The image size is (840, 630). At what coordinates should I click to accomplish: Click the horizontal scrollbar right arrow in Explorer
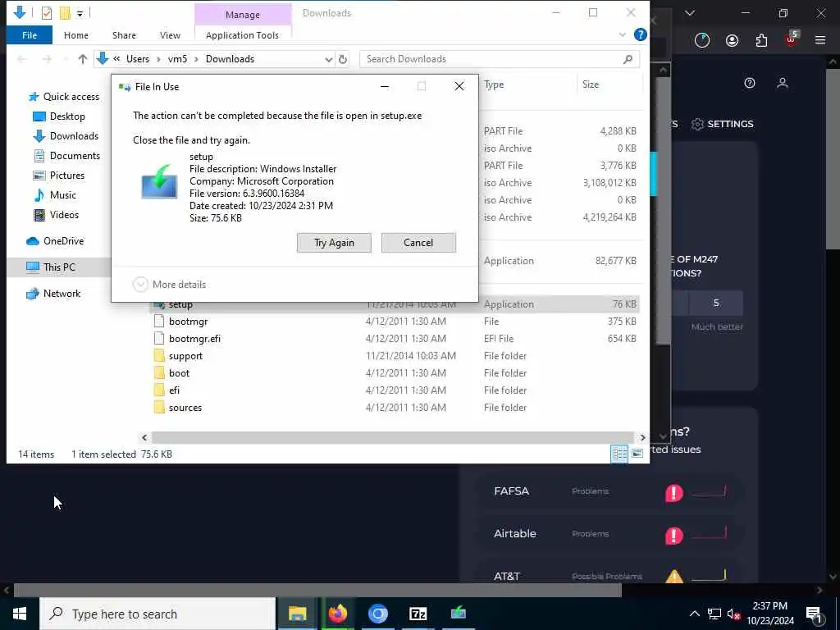(x=642, y=438)
